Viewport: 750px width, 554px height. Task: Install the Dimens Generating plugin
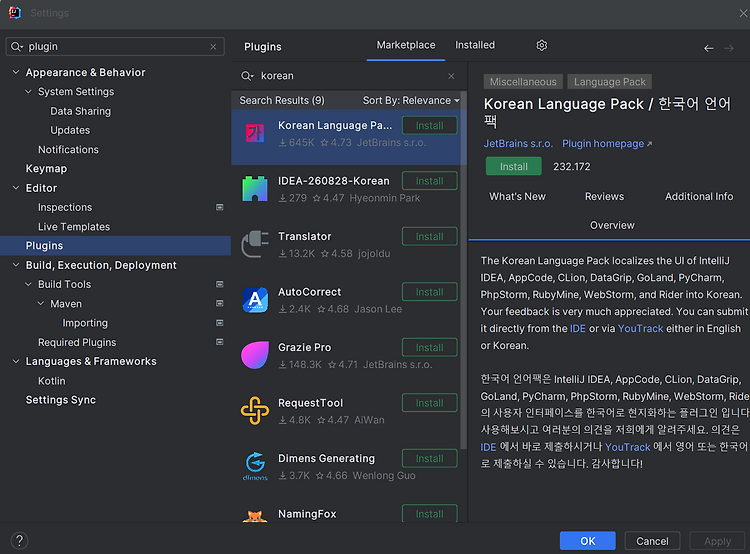pyautogui.click(x=430, y=459)
